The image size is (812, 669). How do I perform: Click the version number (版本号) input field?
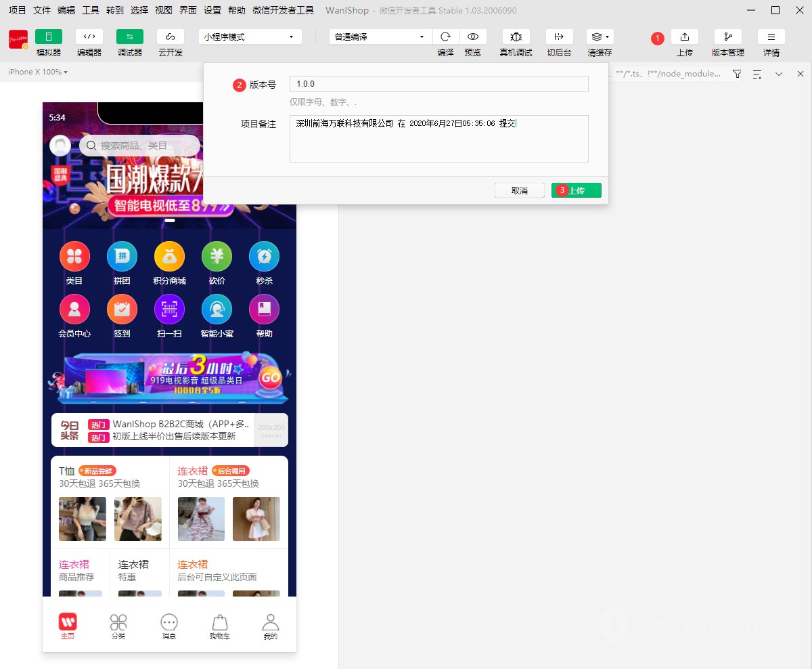[x=438, y=84]
